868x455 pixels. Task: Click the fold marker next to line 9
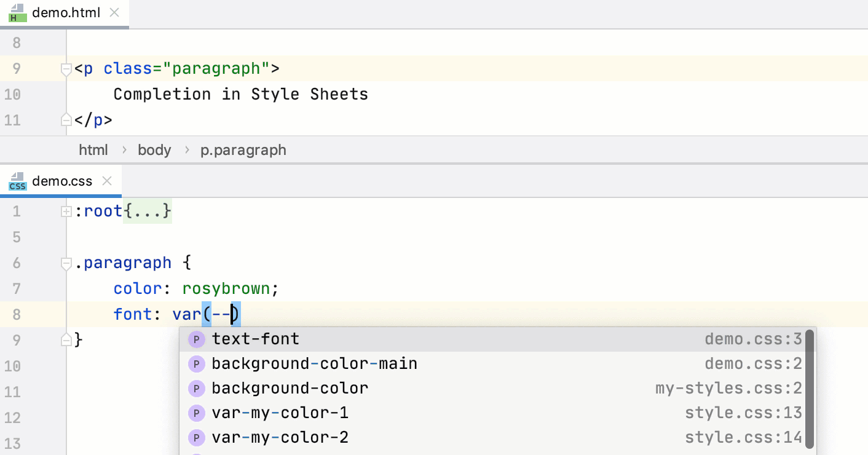(x=65, y=340)
